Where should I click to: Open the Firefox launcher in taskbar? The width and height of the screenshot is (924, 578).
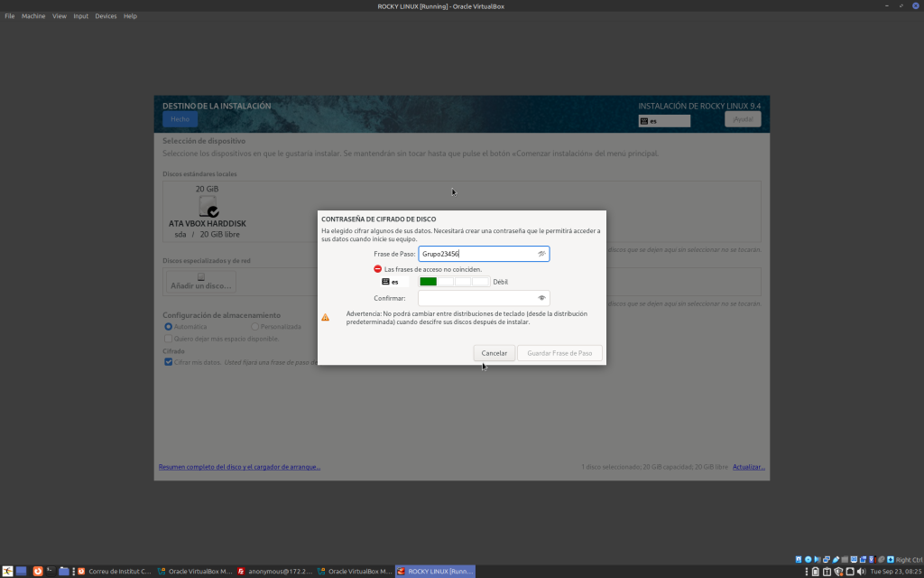37,572
